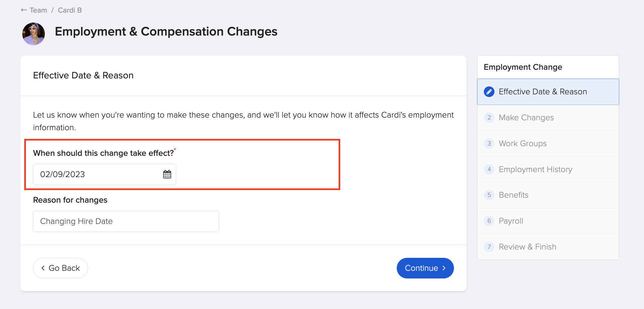Click the back arrow next to Team
644x309 pixels.
[23, 10]
